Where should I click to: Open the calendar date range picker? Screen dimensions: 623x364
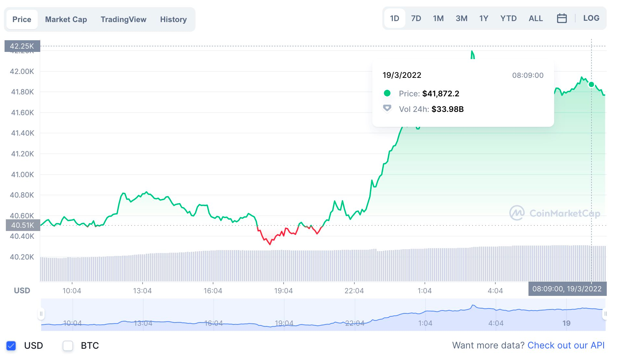click(562, 18)
